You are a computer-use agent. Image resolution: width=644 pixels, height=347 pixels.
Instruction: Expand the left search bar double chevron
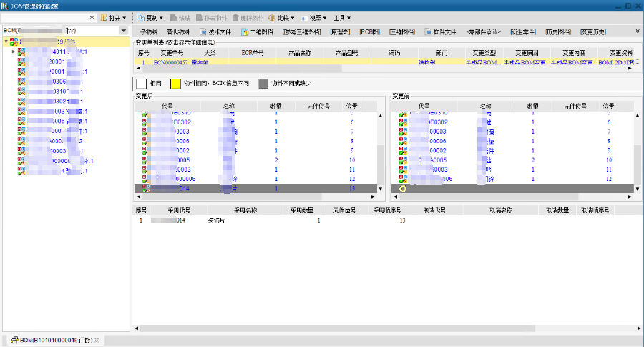[92, 18]
